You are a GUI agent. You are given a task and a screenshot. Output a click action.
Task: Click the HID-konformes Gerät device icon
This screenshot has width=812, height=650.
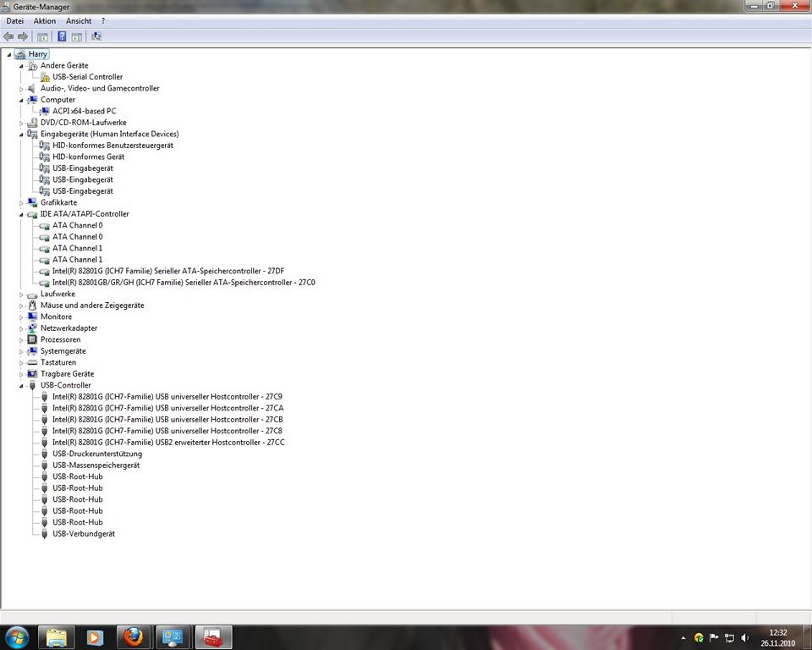pyautogui.click(x=45, y=157)
